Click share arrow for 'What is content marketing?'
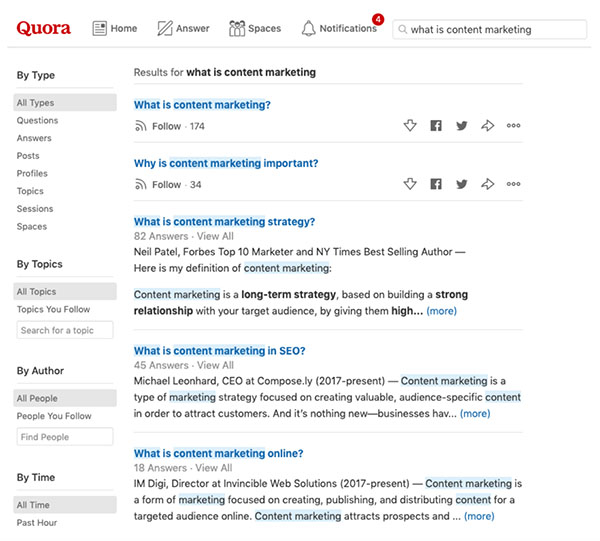The height and width of the screenshot is (541, 600). 488,125
